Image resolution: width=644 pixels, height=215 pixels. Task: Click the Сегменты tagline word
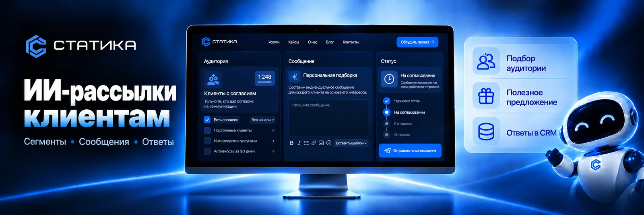(45, 142)
